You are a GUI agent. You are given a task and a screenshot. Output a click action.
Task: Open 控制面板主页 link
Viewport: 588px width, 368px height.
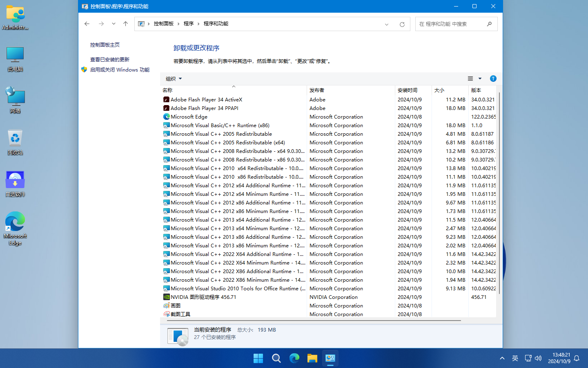click(105, 45)
